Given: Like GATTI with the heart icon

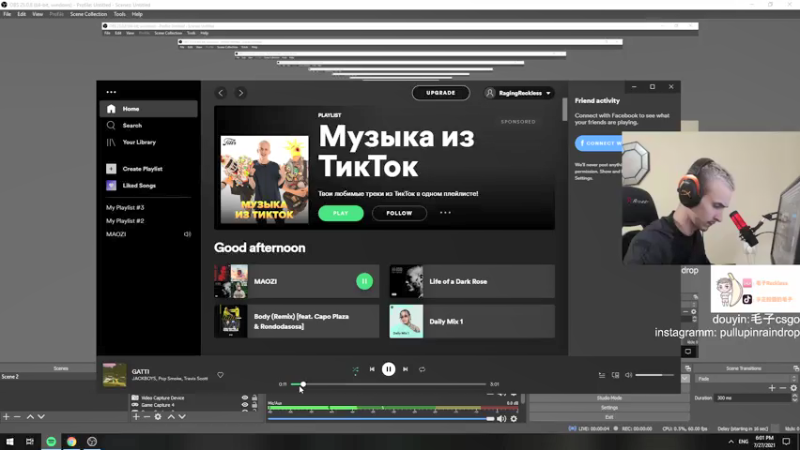Looking at the screenshot, I should coord(220,375).
